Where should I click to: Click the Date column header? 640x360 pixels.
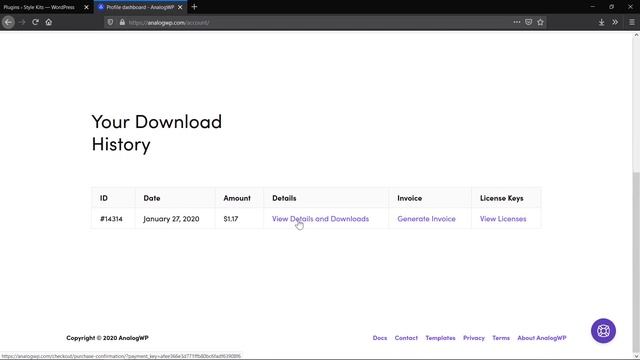[175, 198]
